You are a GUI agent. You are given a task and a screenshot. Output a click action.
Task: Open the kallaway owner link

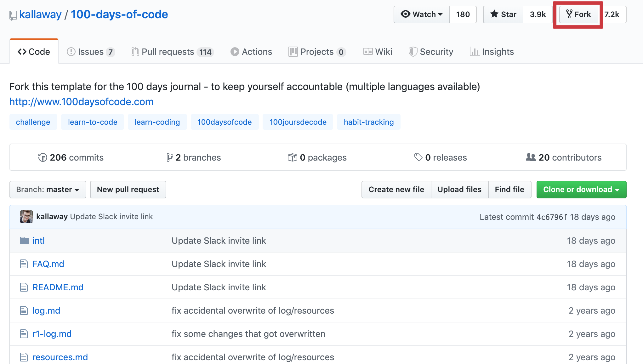40,14
